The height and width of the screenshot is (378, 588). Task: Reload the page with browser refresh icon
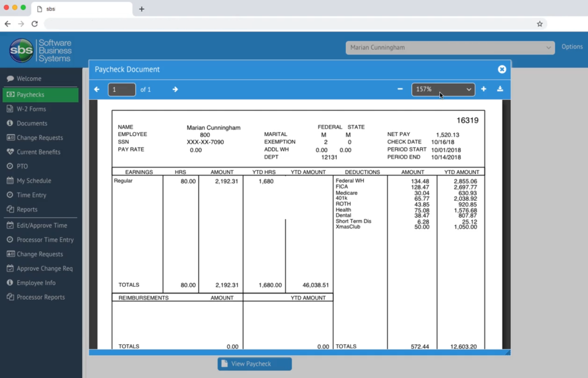pos(35,23)
